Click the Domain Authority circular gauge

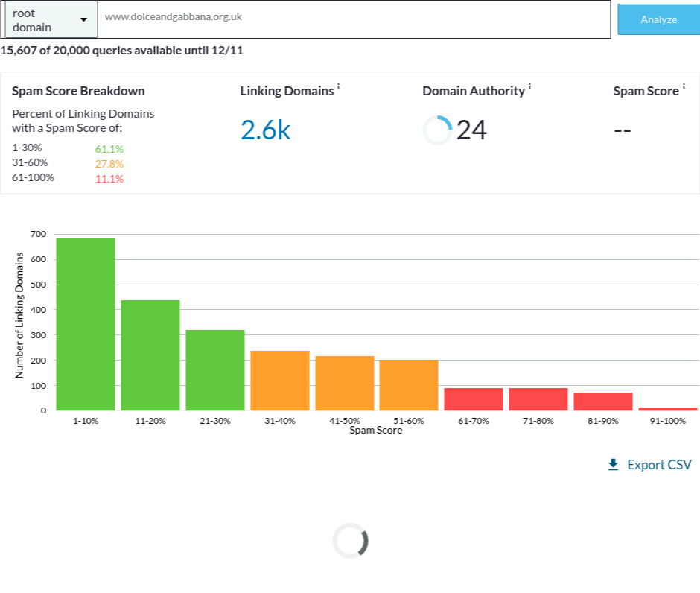[x=437, y=130]
